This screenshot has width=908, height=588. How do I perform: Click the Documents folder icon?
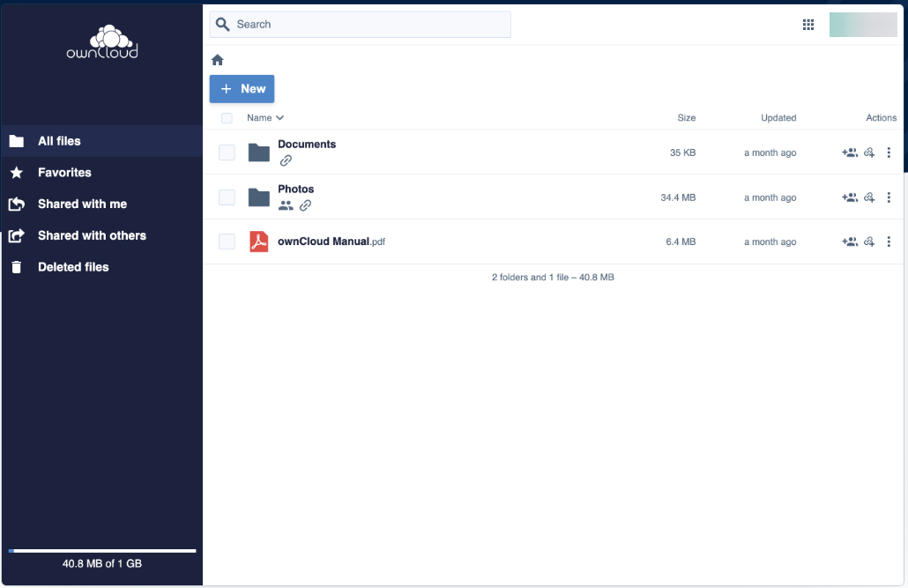[x=259, y=153]
